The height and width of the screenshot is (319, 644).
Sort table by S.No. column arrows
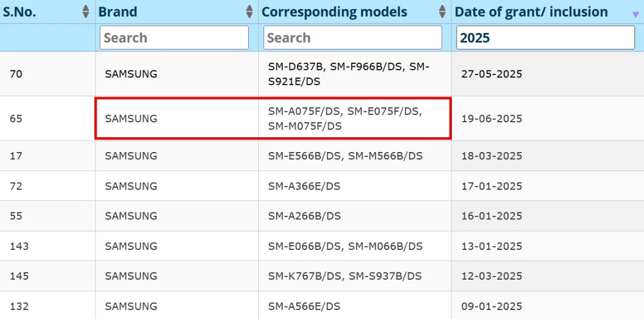tap(85, 11)
